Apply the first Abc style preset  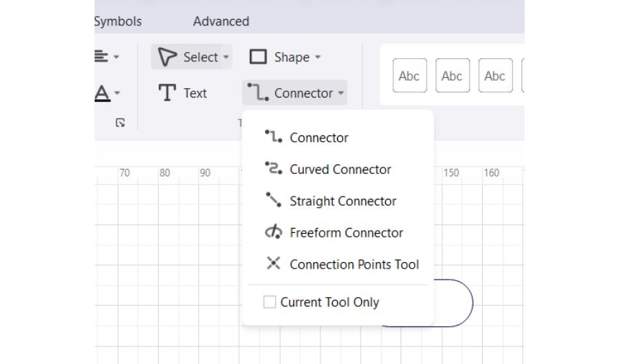pos(409,76)
